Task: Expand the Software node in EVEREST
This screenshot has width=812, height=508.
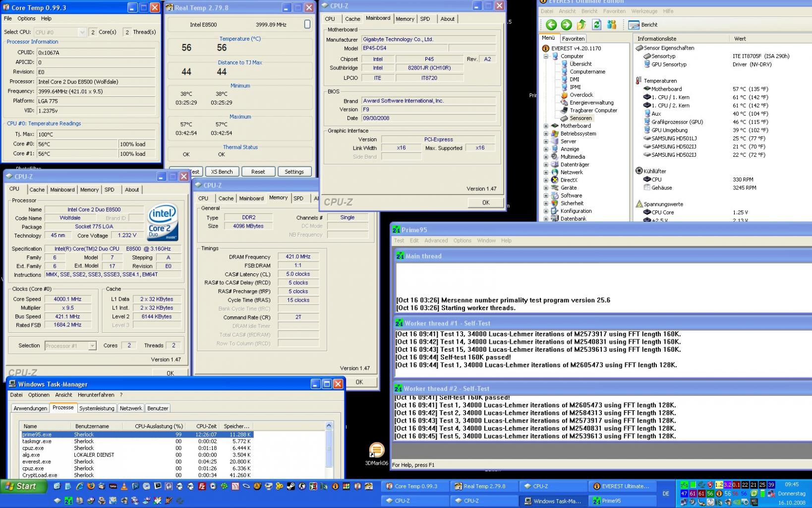Action: tap(546, 195)
